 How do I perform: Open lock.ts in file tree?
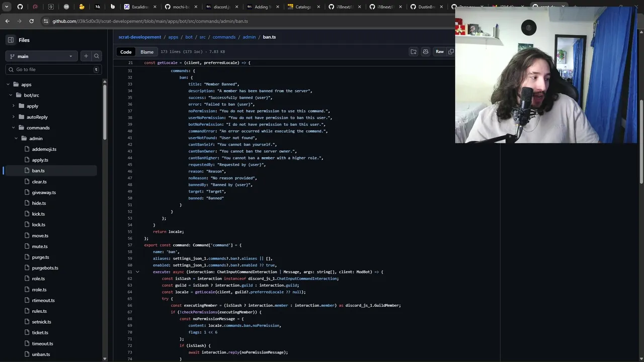coord(39,225)
